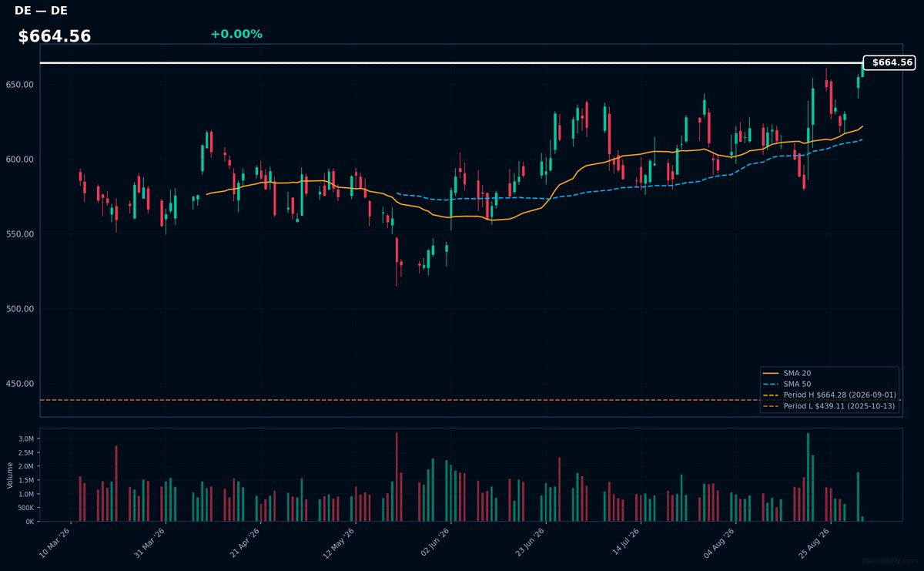Click the 14 Jul '26 date label
This screenshot has height=571, width=924.
[x=625, y=542]
